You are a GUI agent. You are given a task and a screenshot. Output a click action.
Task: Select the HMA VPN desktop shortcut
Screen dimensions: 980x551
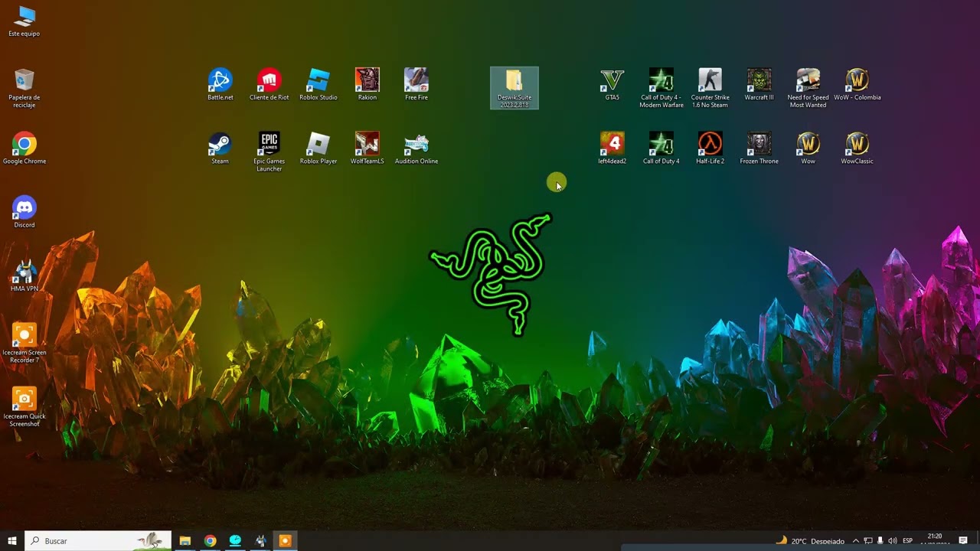click(x=24, y=275)
